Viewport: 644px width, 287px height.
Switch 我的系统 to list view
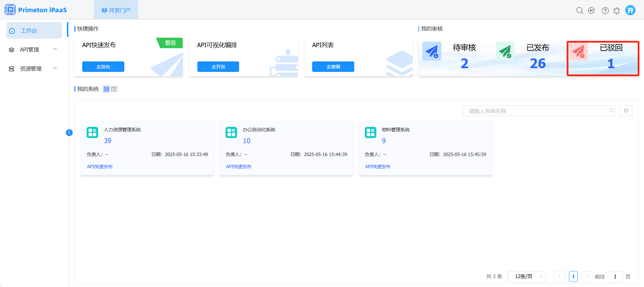coord(114,89)
